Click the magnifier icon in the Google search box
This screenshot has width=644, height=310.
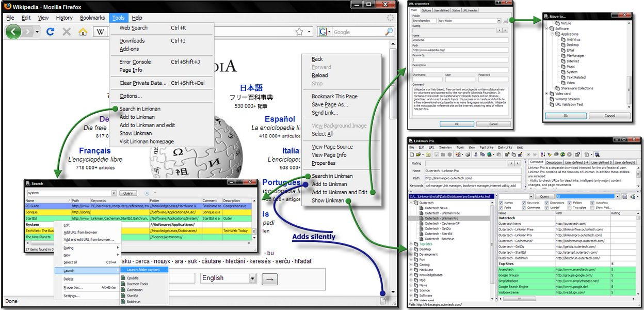point(389,32)
